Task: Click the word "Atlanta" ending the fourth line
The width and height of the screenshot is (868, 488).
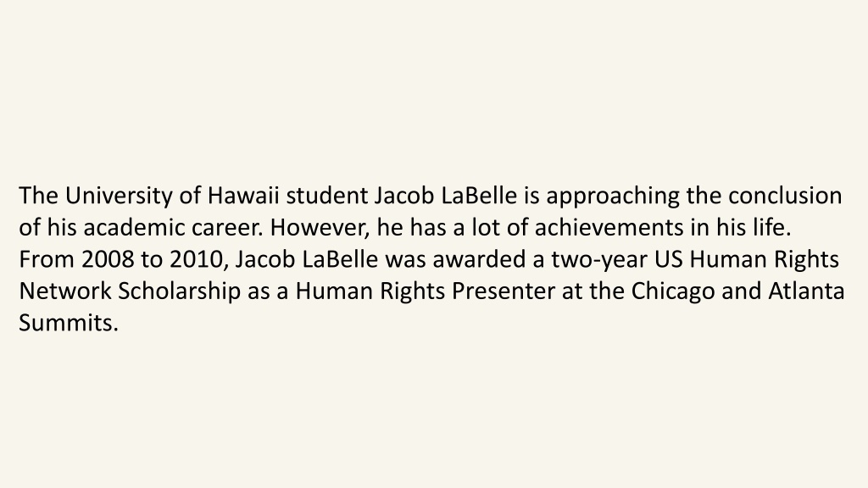Action: [x=806, y=291]
